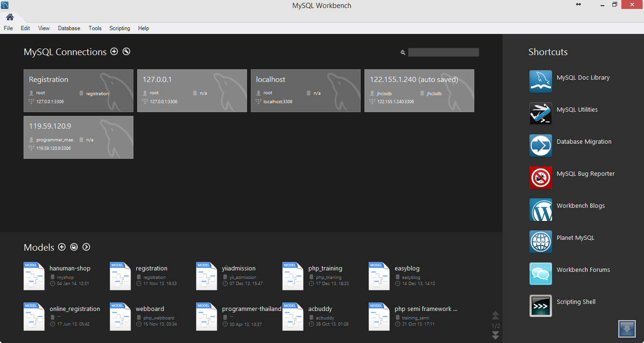Open the acbuddy model icon
644x343 pixels.
tap(293, 317)
